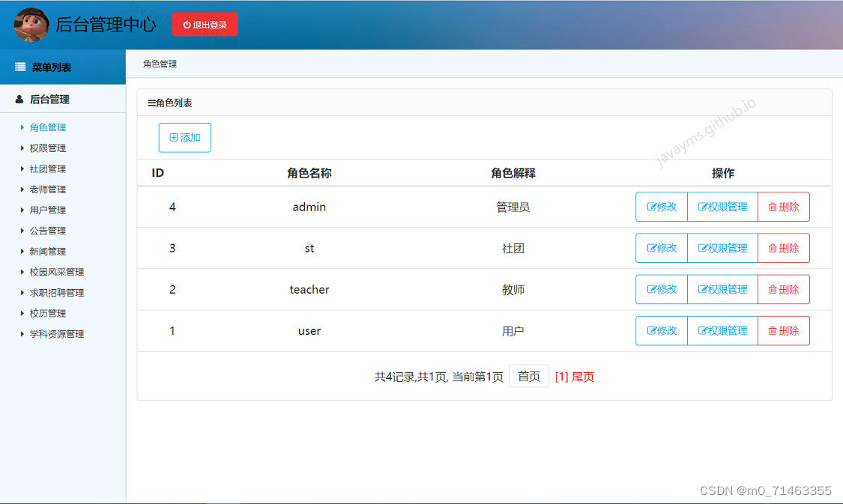
Task: Click the 角色列表 panel heading
Action: click(x=170, y=103)
